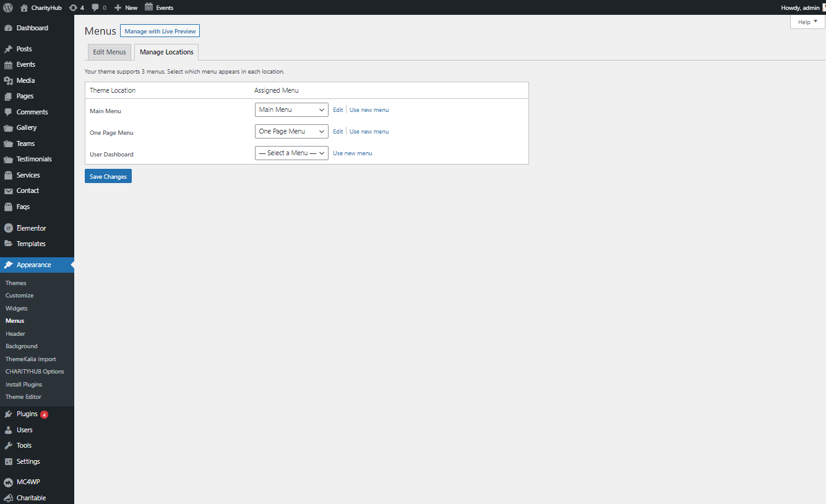826x504 pixels.
Task: Open the updates icon in admin bar
Action: pyautogui.click(x=74, y=7)
